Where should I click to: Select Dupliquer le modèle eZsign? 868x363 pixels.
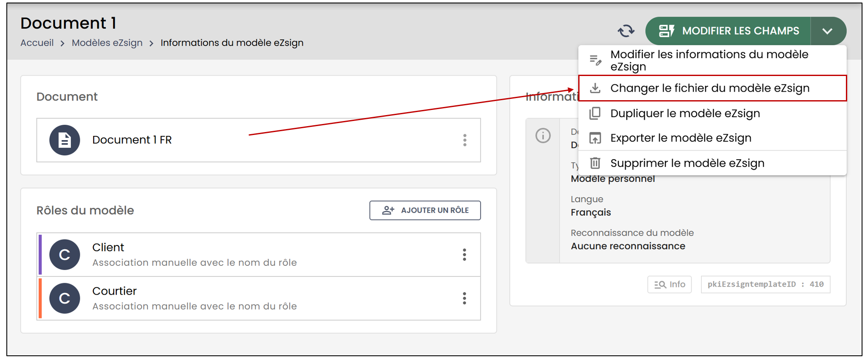point(712,113)
